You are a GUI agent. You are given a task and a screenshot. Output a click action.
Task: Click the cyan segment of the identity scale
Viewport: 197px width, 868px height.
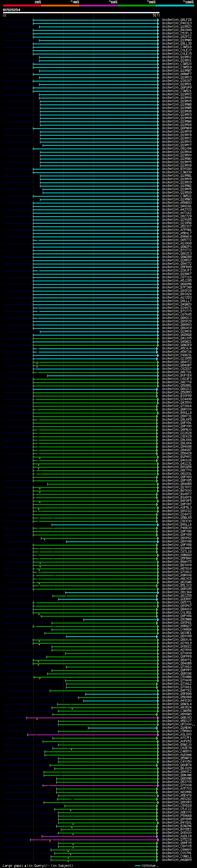click(175, 6)
